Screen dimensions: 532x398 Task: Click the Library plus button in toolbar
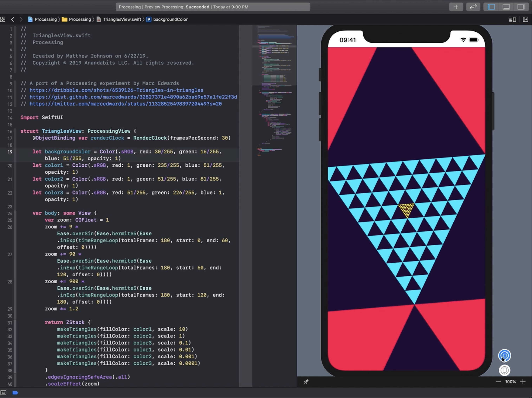point(456,7)
